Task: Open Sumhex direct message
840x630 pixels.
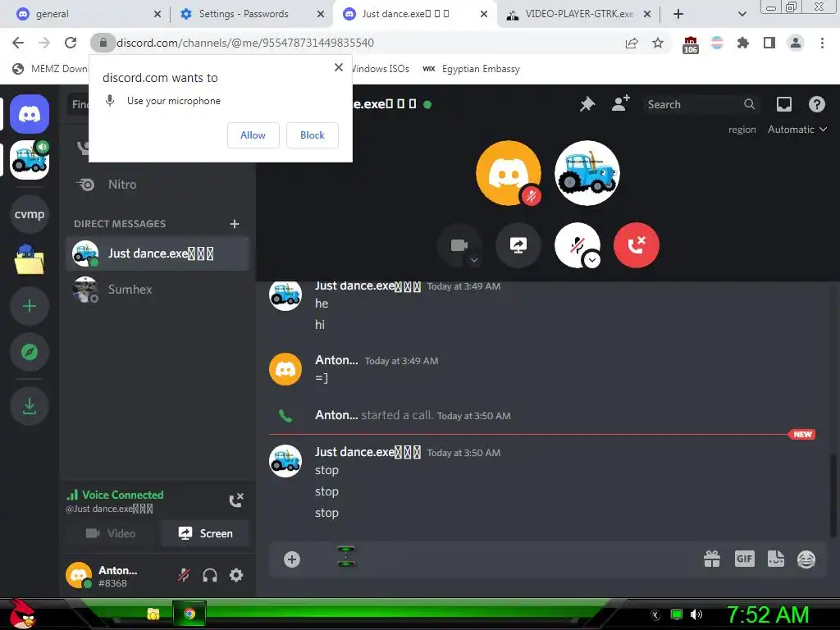Action: 157,290
